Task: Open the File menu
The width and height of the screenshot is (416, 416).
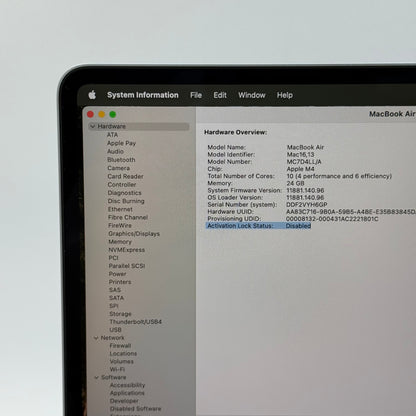Action: 196,95
